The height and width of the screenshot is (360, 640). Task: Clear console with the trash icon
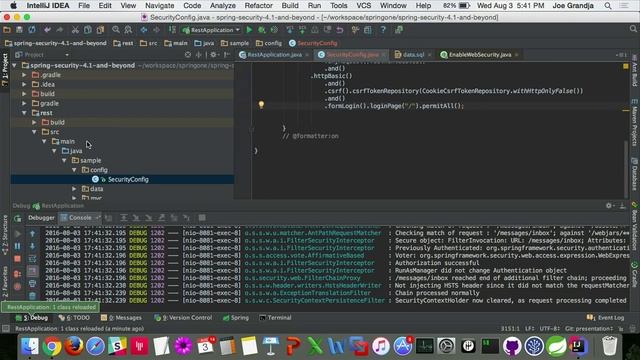coord(32,296)
